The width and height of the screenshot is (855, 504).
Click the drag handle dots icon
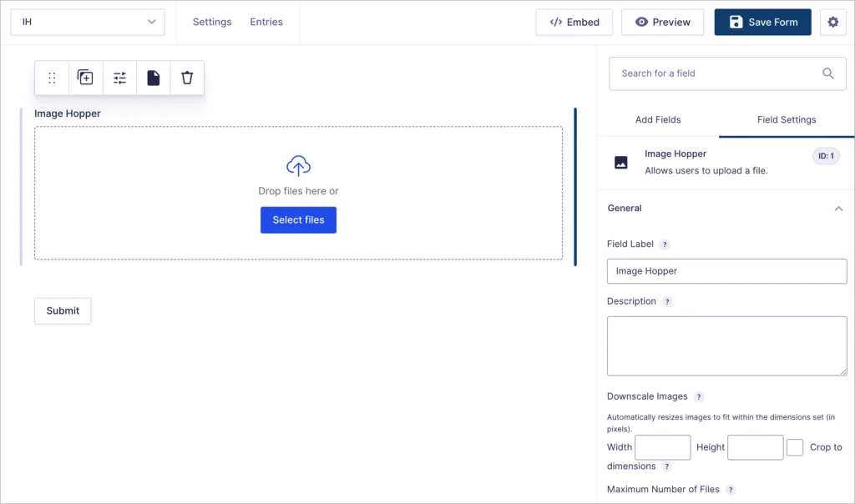(x=51, y=77)
